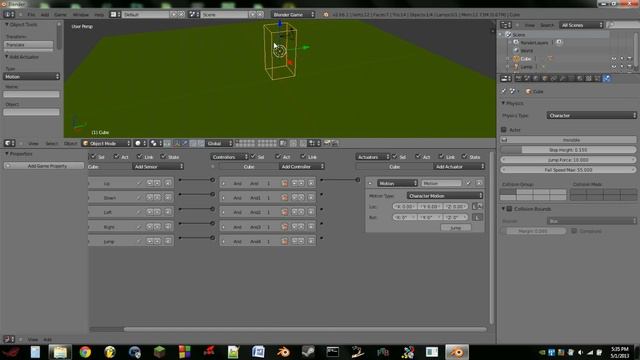Click the Jump Force field
This screenshot has height=360, width=640.
tap(569, 160)
